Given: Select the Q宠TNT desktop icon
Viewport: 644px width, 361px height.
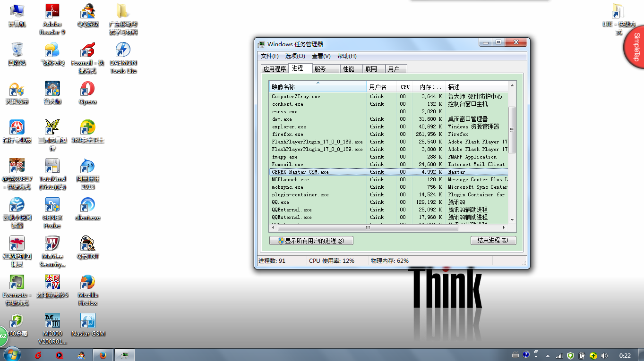Looking at the screenshot, I should click(88, 248).
